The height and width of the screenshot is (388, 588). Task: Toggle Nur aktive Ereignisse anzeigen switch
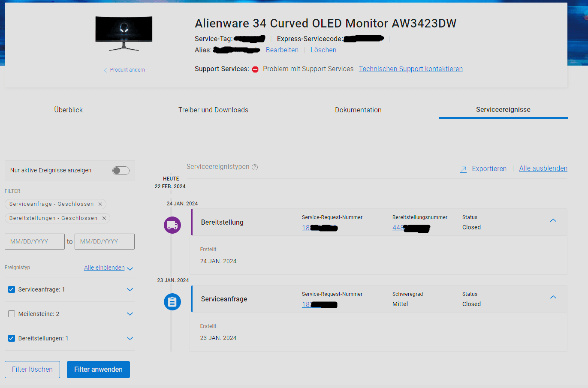(121, 171)
